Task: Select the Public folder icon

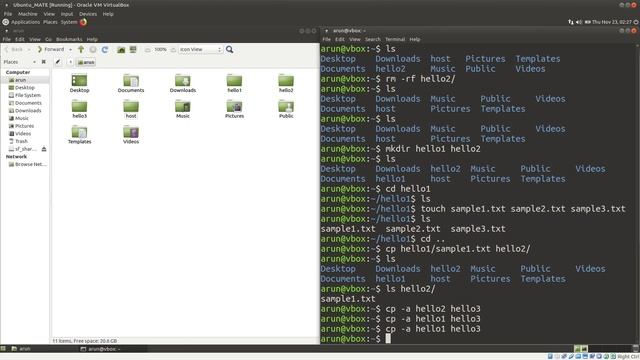Action: click(286, 109)
